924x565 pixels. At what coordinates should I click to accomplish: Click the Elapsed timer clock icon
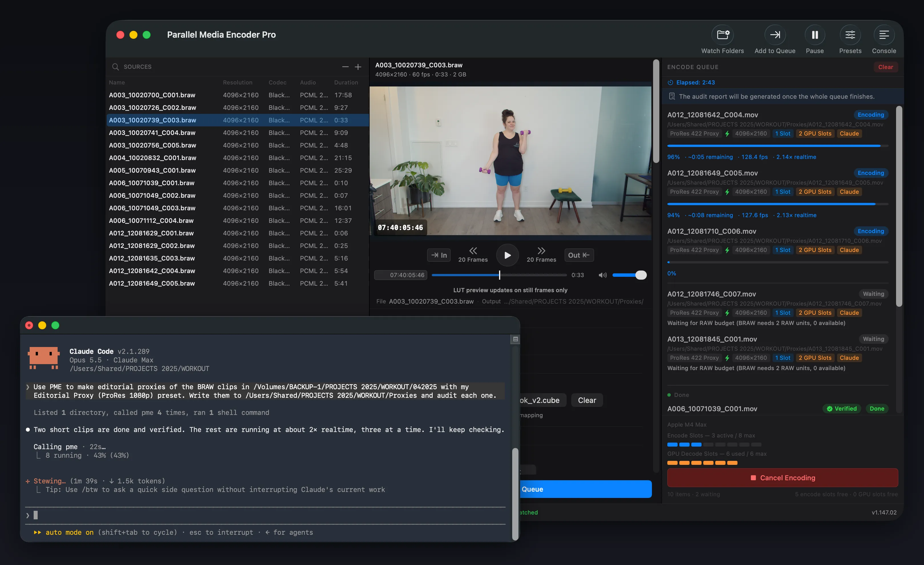point(670,82)
